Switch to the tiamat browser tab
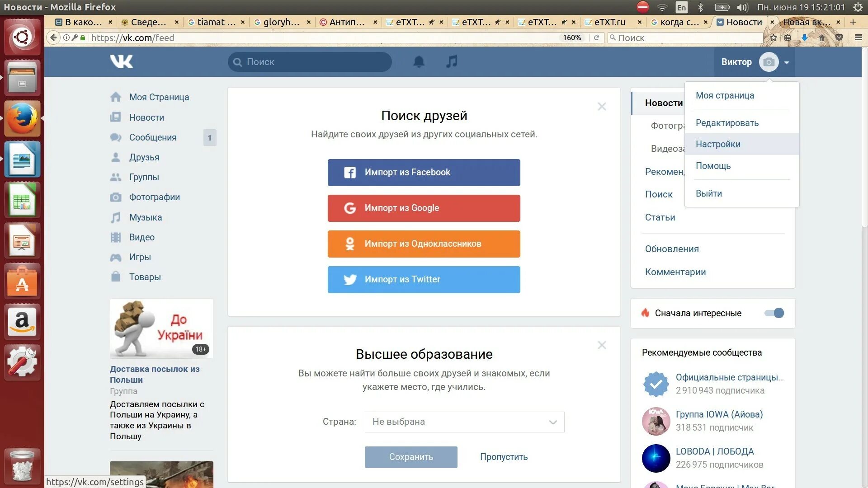The height and width of the screenshot is (488, 868). pos(216,22)
